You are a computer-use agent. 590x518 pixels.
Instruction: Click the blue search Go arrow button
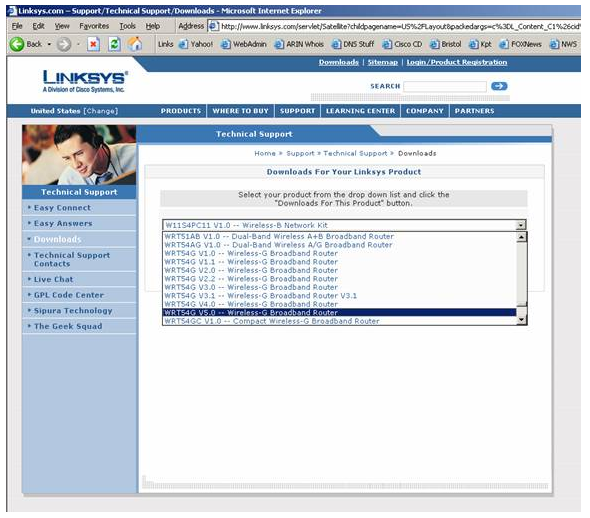point(499,86)
